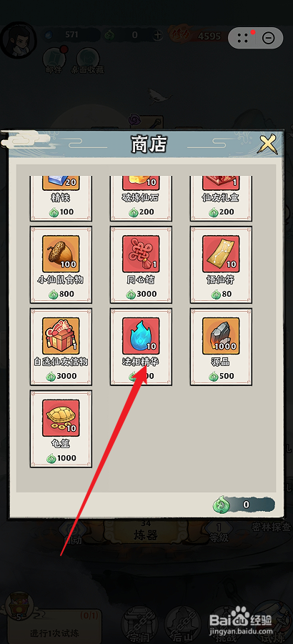Tap the mini-program minimize circle button
Image resolution: width=293 pixels, height=644 pixels.
click(268, 38)
